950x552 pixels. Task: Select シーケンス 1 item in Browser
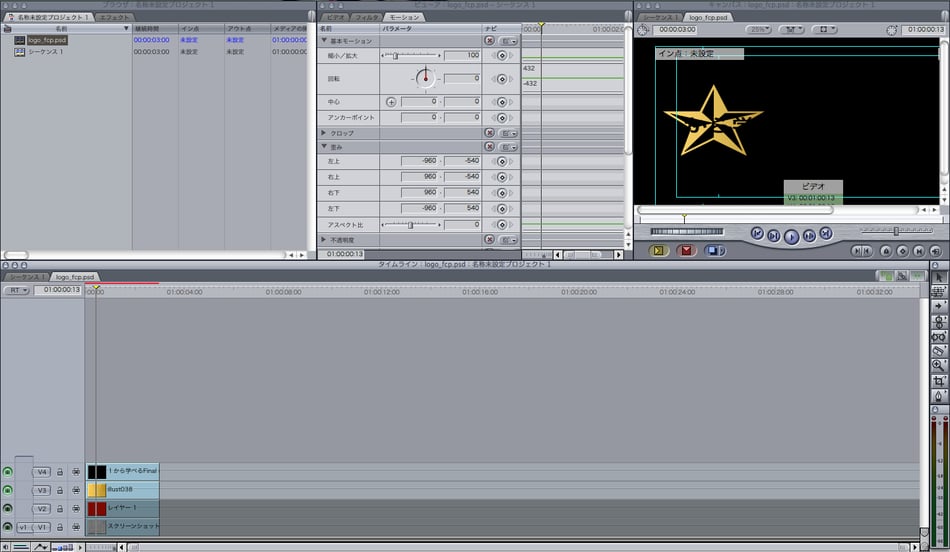click(x=45, y=52)
